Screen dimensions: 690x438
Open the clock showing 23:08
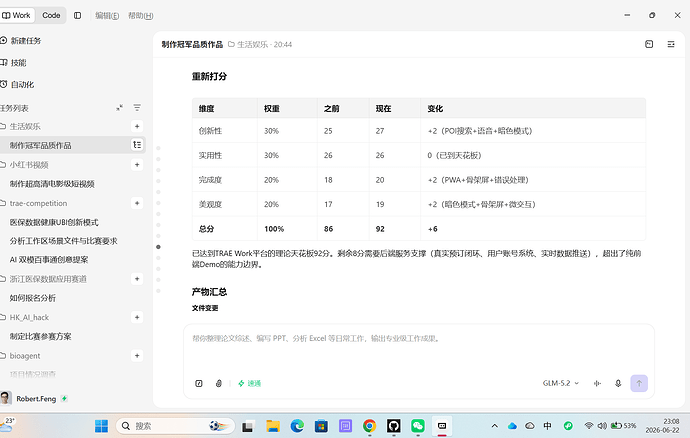pos(662,426)
